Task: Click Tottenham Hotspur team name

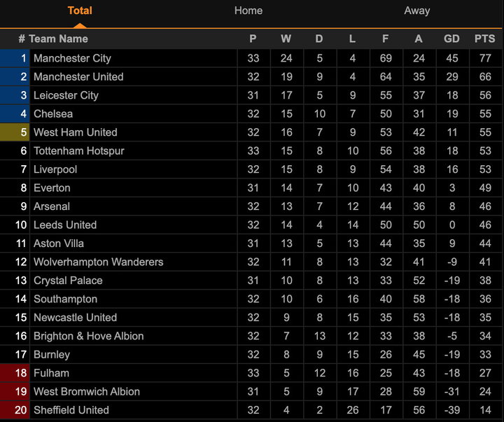Action: pyautogui.click(x=78, y=151)
